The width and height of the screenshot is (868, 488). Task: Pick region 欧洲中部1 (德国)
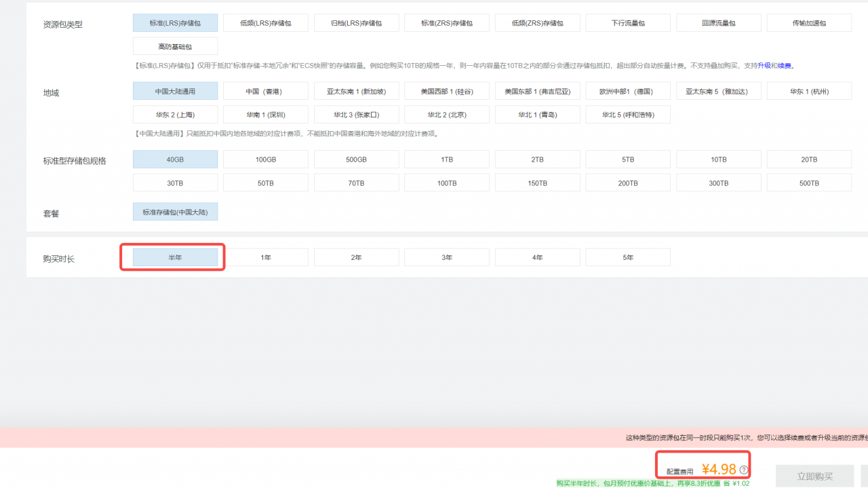[628, 91]
